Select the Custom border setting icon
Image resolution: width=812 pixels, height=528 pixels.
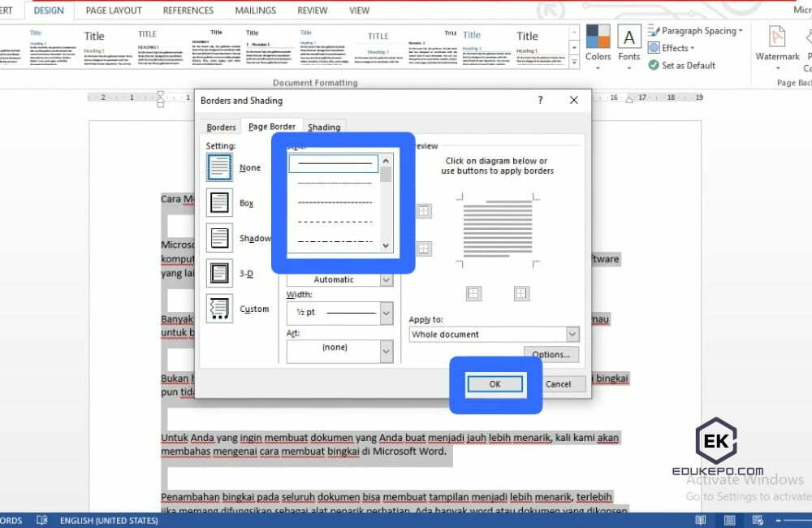[x=219, y=309]
